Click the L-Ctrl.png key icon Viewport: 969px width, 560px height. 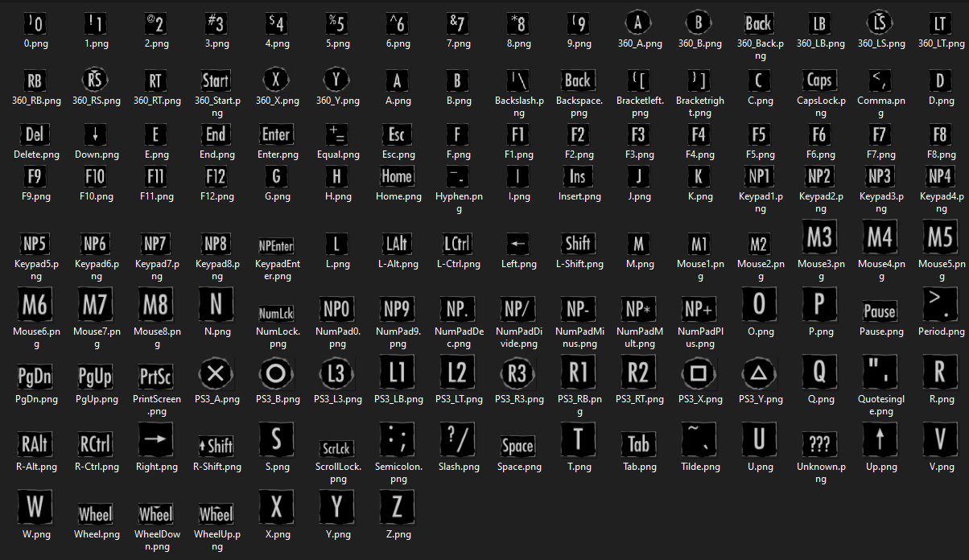pos(457,244)
